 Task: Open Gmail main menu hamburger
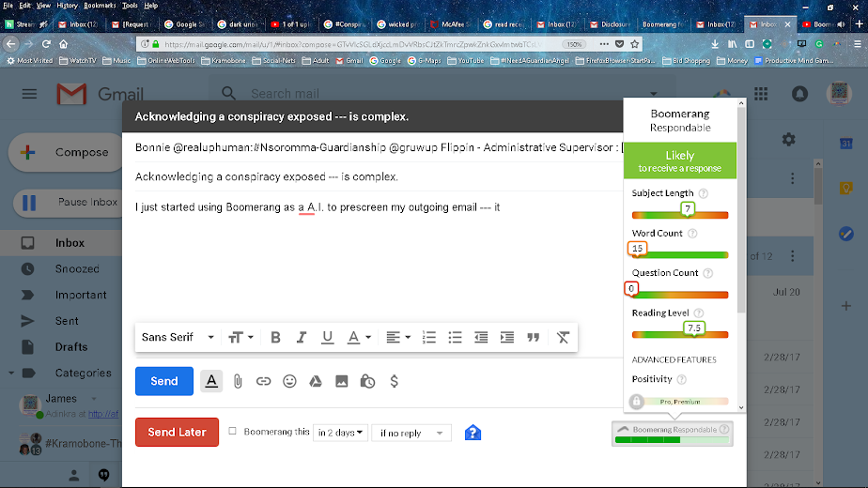coord(29,94)
